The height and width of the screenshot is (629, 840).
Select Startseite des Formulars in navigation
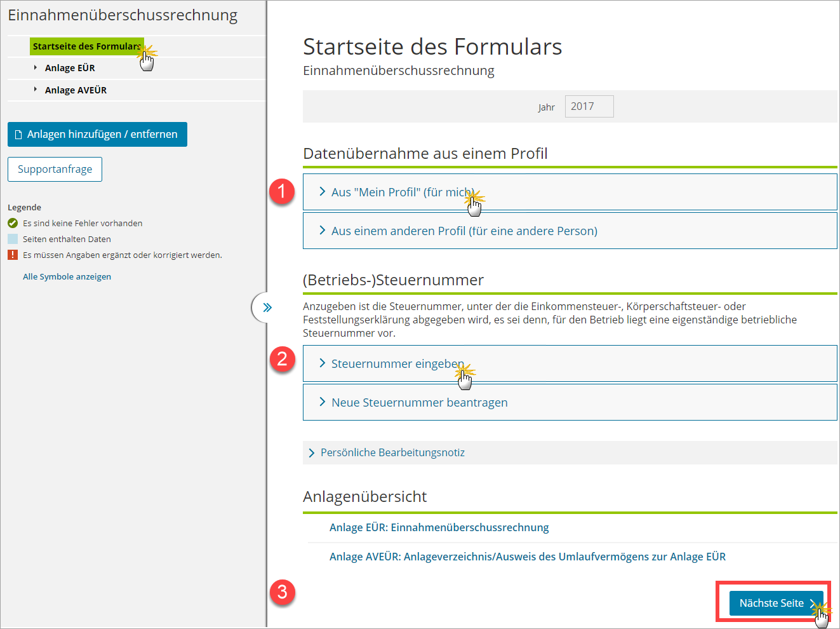pyautogui.click(x=86, y=46)
